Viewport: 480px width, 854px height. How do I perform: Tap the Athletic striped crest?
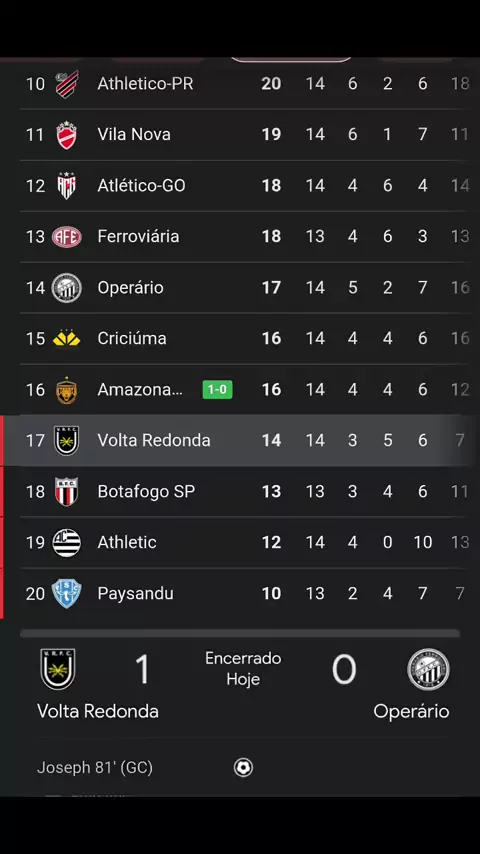tap(67, 542)
